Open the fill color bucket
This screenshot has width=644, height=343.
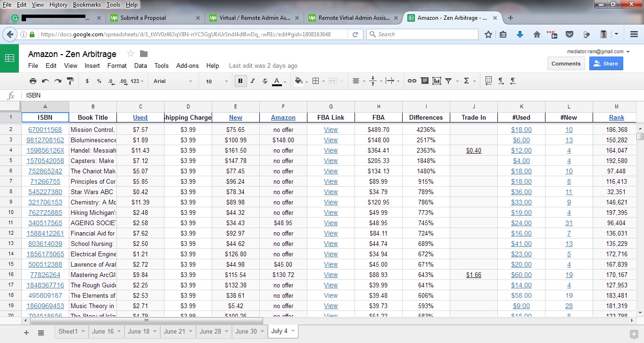tap(300, 81)
